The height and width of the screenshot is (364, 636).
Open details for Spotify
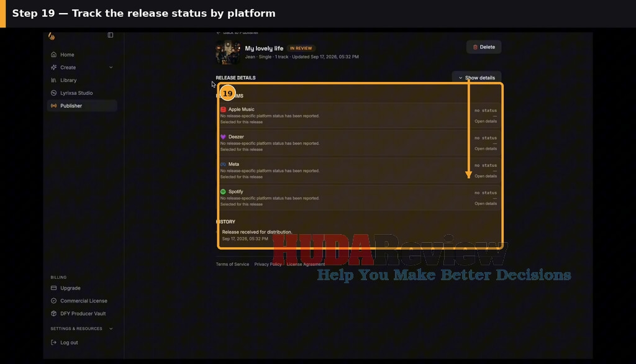click(486, 204)
